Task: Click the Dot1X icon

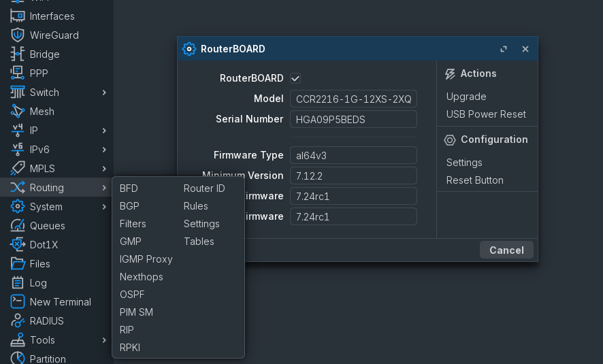Action: point(17,244)
